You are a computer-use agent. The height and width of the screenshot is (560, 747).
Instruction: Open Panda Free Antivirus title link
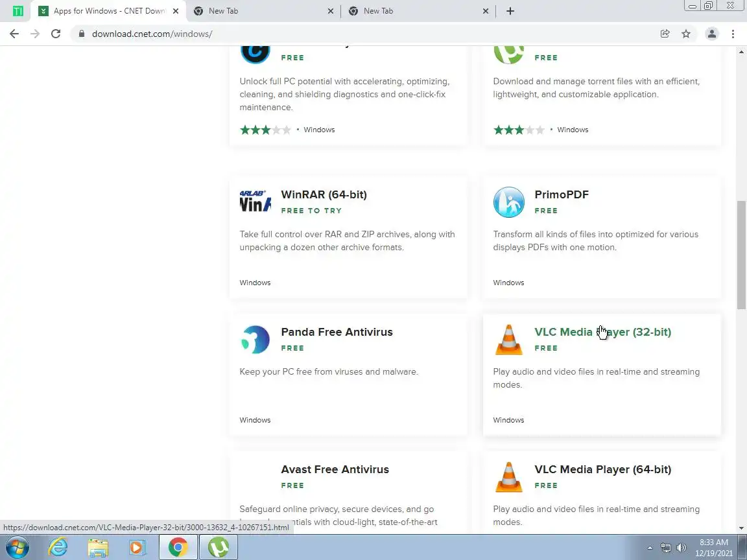tap(337, 332)
